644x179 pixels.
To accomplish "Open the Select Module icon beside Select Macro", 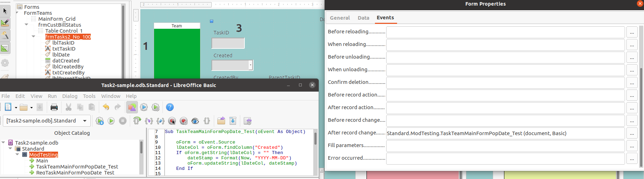I will click(155, 107).
